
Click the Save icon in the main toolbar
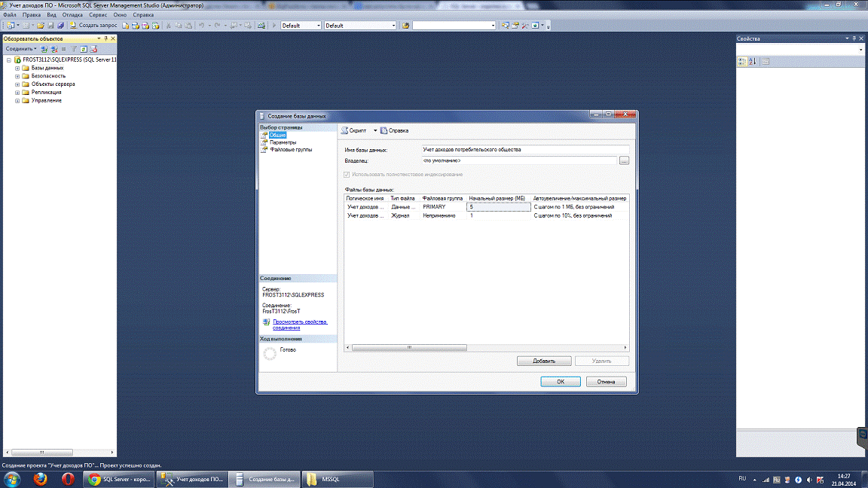(50, 25)
